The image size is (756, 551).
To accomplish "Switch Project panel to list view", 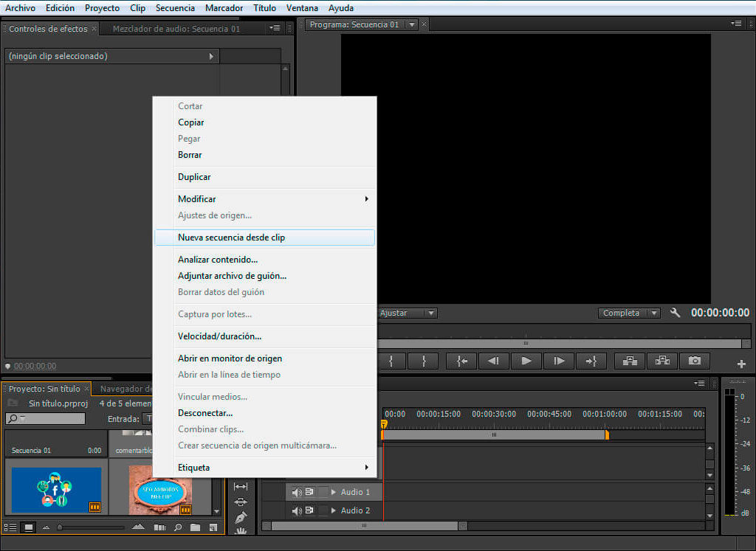I will click(10, 527).
